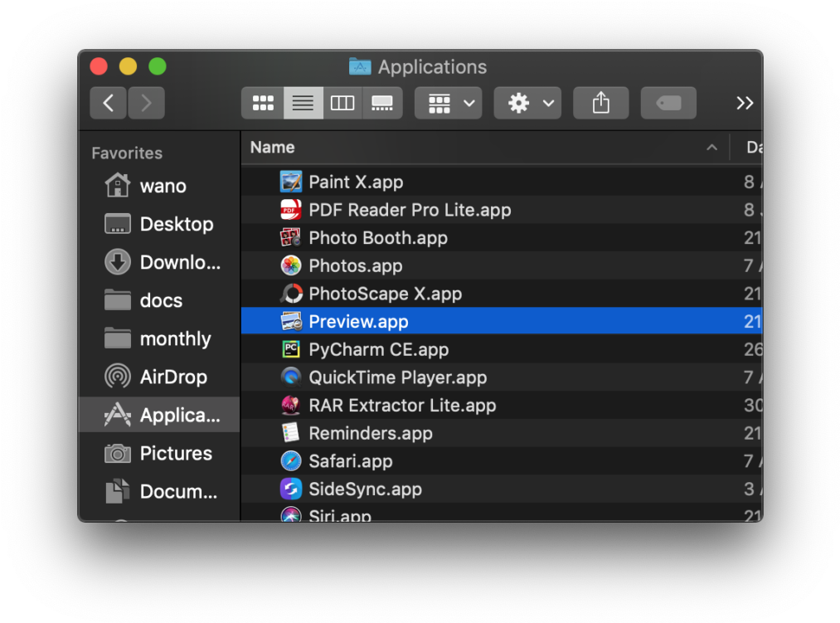The image size is (840, 623).
Task: Select the Paint X.app file name
Action: tap(356, 183)
